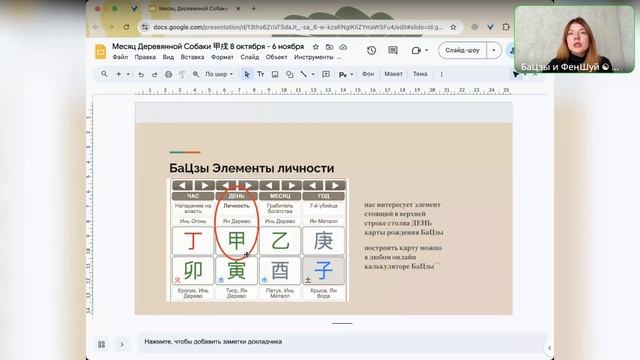Click the red 丁 character in ЧАС column
This screenshot has width=640, height=360.
(x=193, y=241)
